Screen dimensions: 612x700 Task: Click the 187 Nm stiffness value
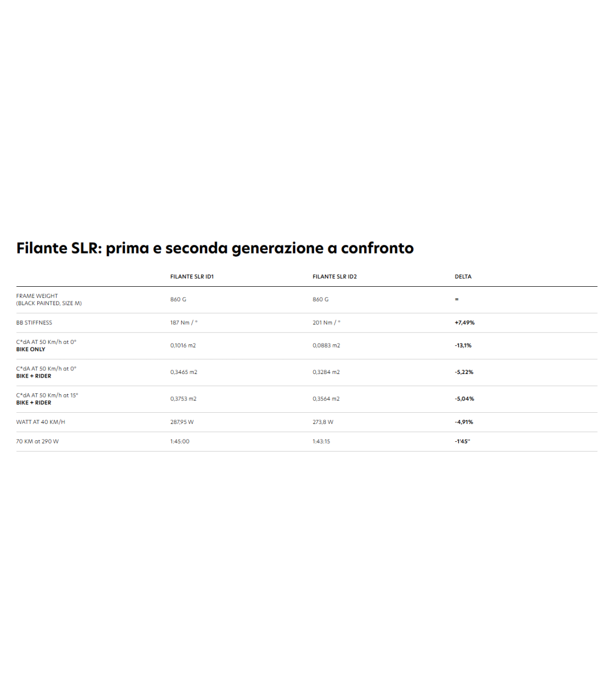184,323
